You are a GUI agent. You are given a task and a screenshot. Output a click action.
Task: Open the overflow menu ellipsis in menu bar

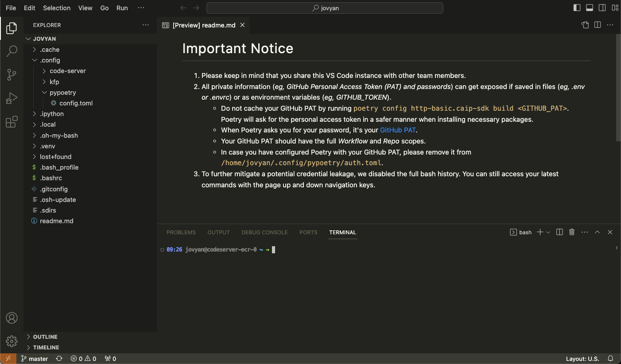pyautogui.click(x=141, y=8)
